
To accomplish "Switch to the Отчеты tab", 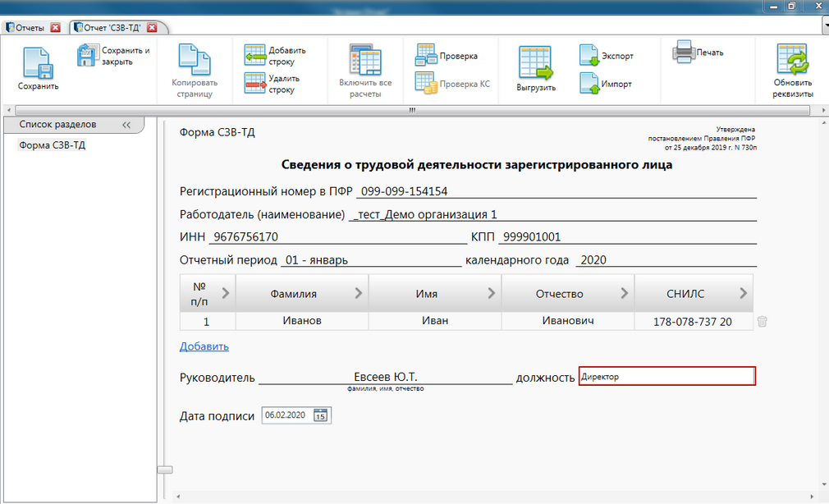I will [x=30, y=28].
